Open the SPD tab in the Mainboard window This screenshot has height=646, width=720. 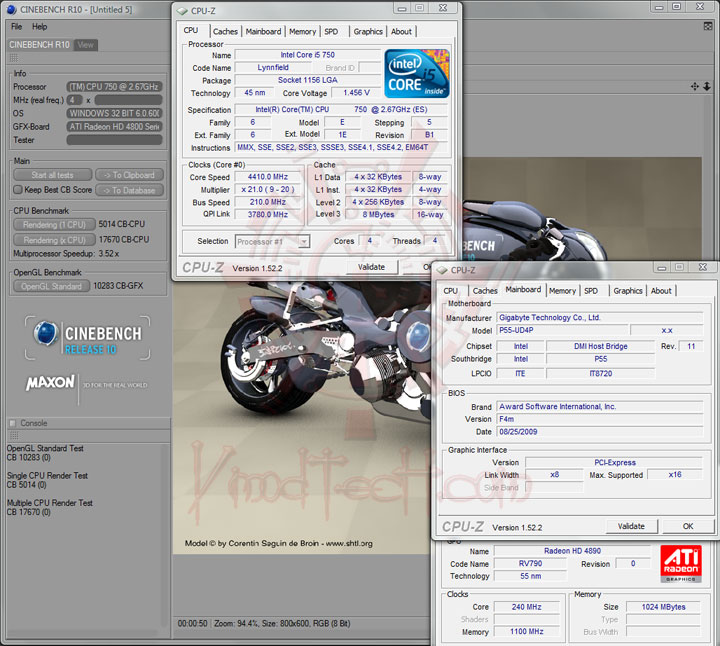click(x=591, y=291)
